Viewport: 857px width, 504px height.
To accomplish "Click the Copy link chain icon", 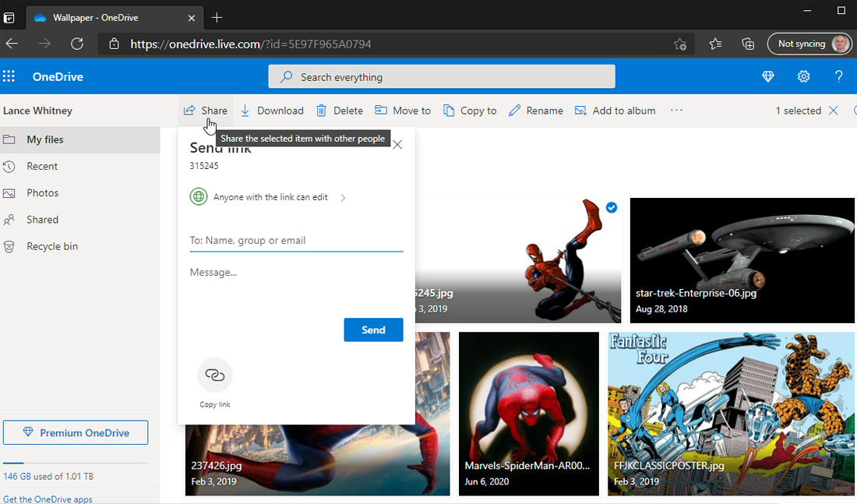I will [x=215, y=375].
